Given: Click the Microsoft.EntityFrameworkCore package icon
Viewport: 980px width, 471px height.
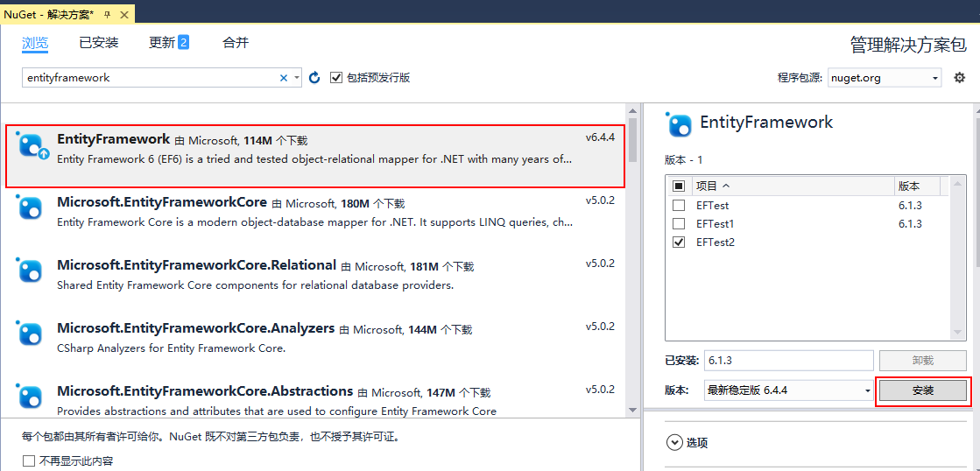Looking at the screenshot, I should click(x=30, y=206).
